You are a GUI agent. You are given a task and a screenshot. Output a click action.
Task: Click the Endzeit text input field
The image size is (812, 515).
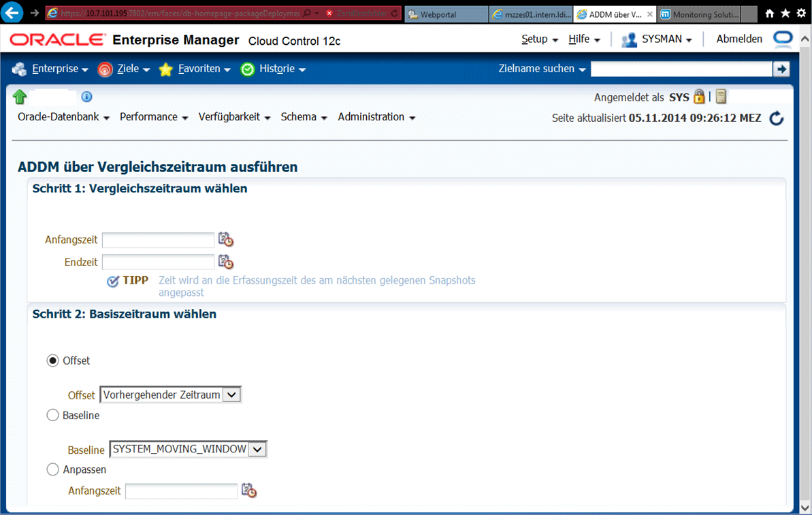coord(158,262)
